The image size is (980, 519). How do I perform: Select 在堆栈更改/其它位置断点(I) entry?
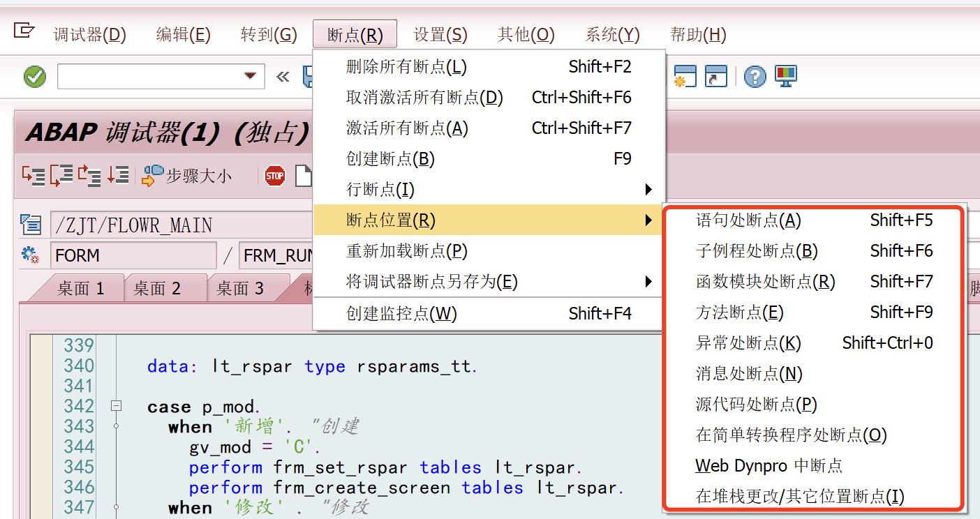(814, 497)
